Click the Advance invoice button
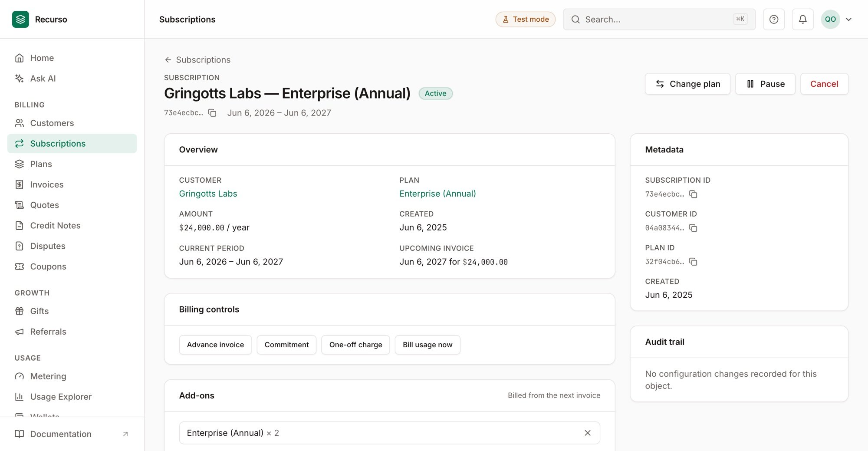 (215, 345)
